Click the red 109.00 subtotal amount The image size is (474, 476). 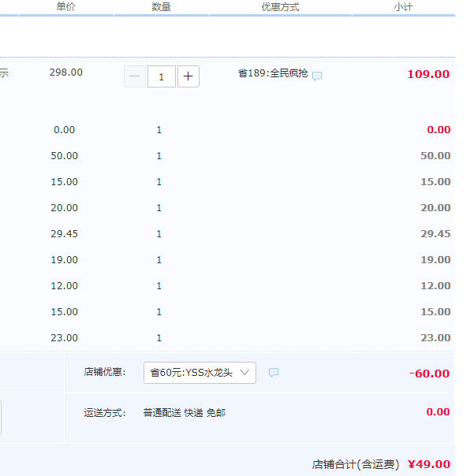coord(428,74)
